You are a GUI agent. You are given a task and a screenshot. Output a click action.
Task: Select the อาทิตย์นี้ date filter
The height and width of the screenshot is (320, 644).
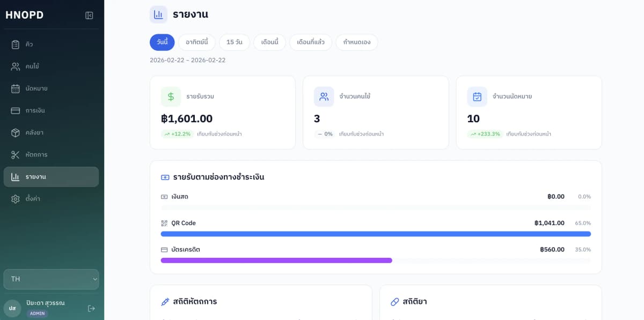[196, 42]
